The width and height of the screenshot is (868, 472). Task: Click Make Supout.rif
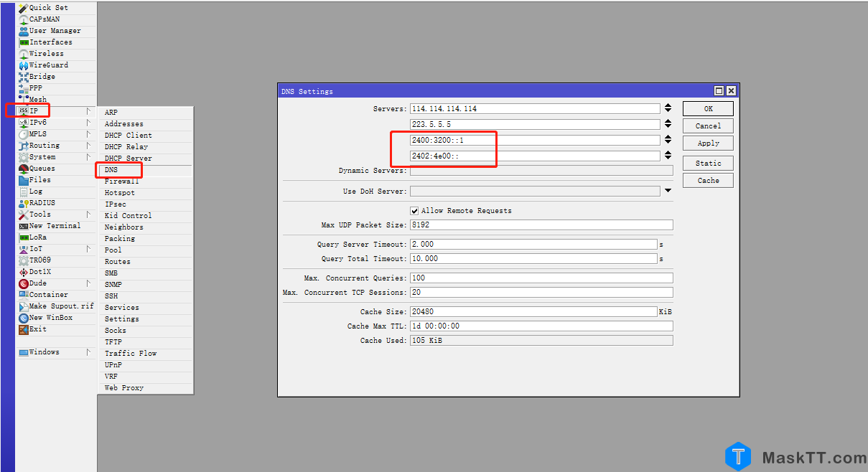(54, 306)
